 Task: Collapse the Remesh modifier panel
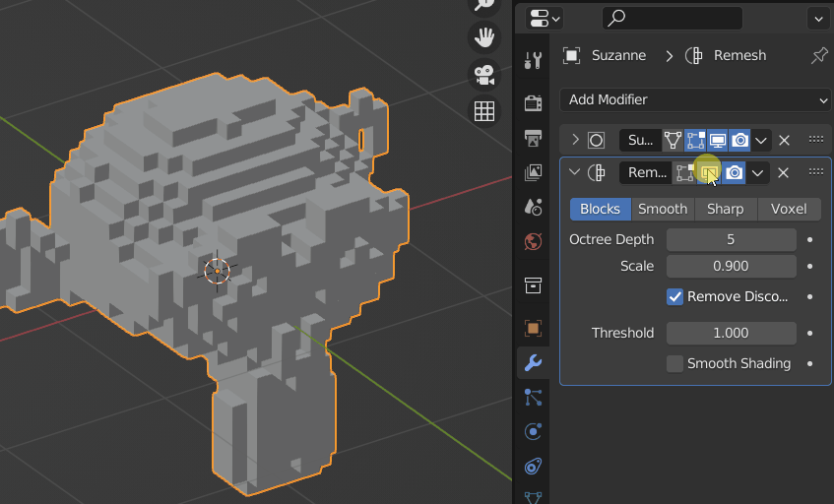(574, 172)
